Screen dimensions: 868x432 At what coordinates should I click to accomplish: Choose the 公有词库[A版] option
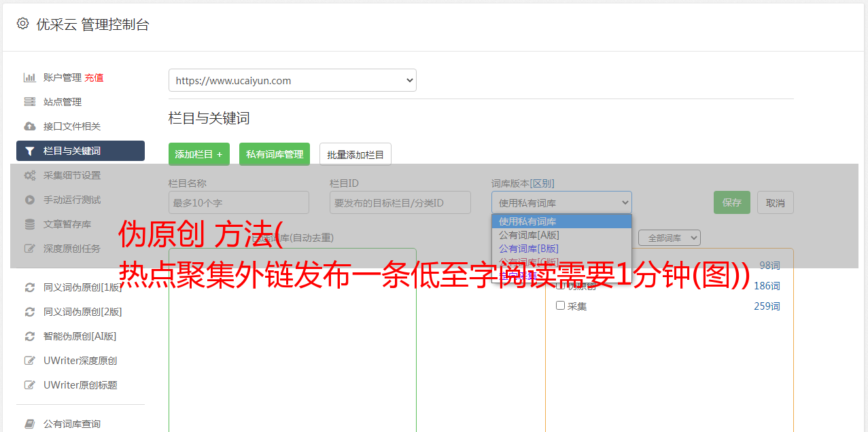coord(561,235)
